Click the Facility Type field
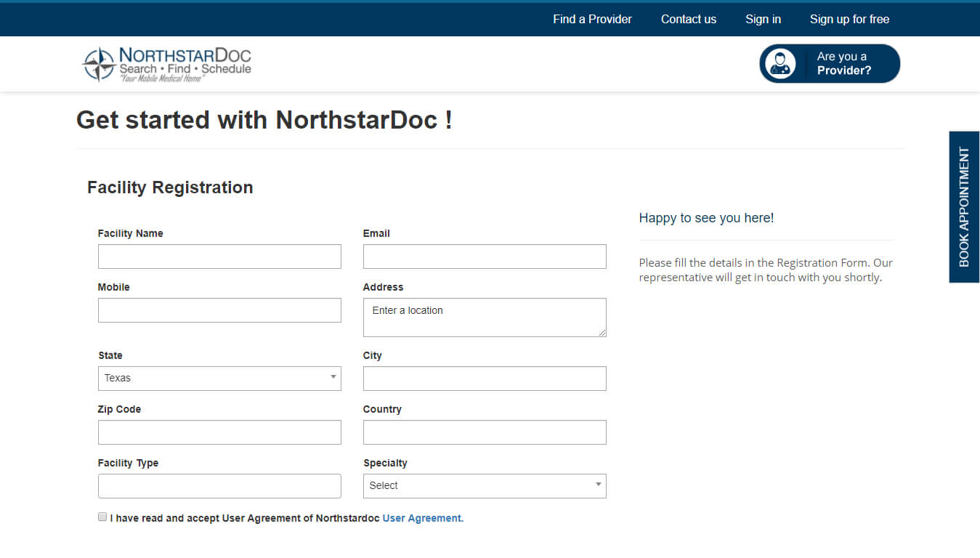The height and width of the screenshot is (558, 980). pyautogui.click(x=219, y=486)
